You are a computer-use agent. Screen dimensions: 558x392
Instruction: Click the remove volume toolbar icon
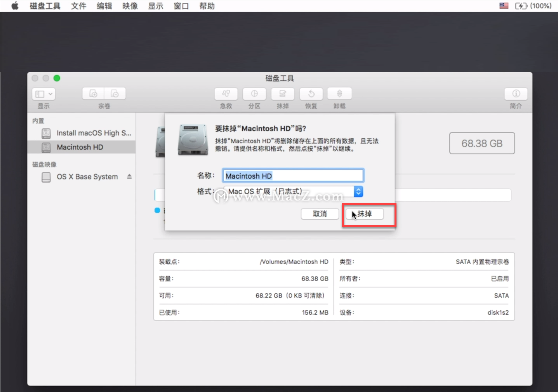115,94
